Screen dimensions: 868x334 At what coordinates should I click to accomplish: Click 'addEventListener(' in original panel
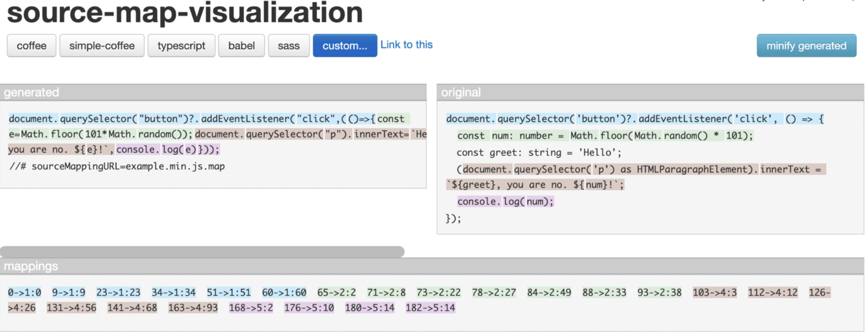pos(686,119)
